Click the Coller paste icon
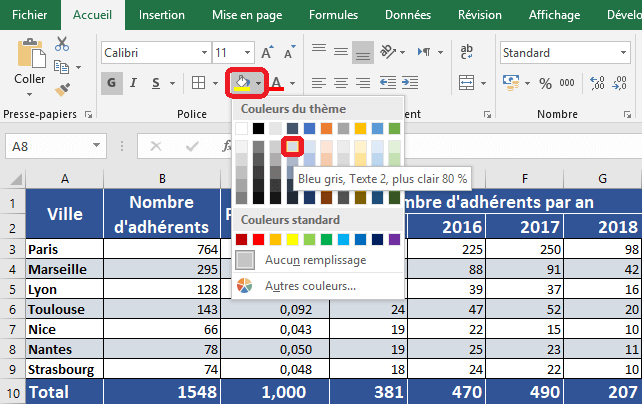 [30, 57]
